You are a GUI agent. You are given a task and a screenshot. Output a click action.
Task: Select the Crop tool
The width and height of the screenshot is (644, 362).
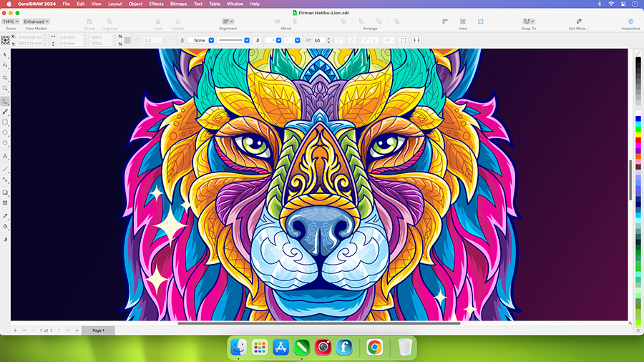tap(5, 78)
